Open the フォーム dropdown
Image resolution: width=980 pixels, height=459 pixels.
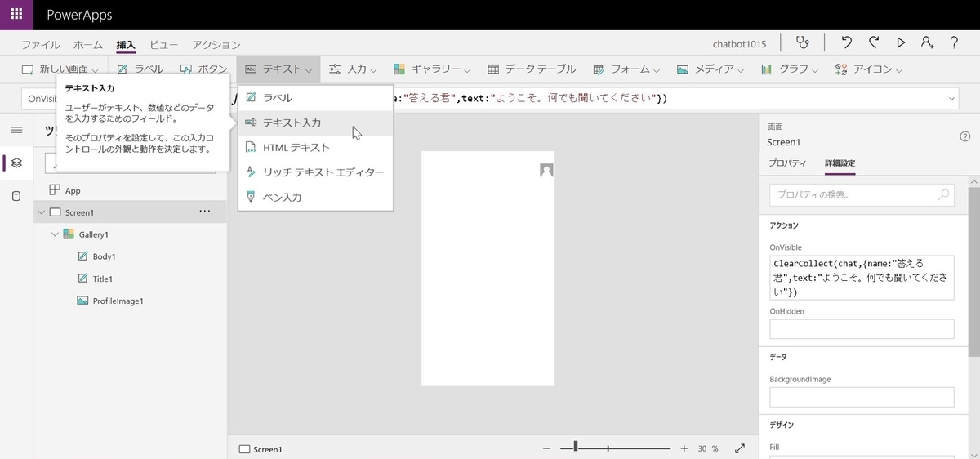(626, 69)
